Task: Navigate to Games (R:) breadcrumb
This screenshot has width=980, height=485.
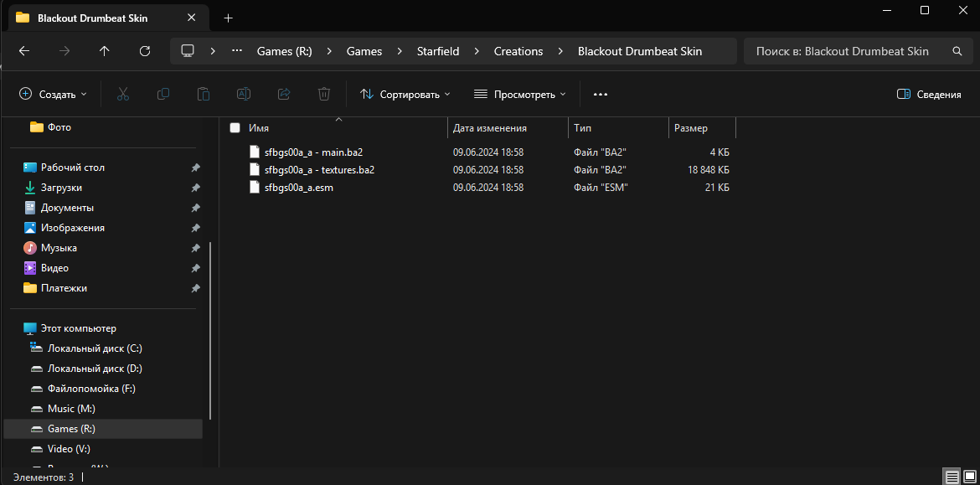Action: (x=285, y=51)
